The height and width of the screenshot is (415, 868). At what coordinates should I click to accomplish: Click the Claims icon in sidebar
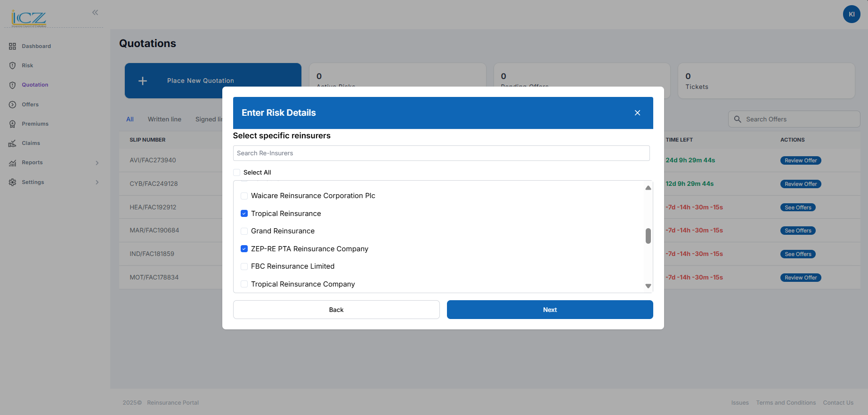12,143
